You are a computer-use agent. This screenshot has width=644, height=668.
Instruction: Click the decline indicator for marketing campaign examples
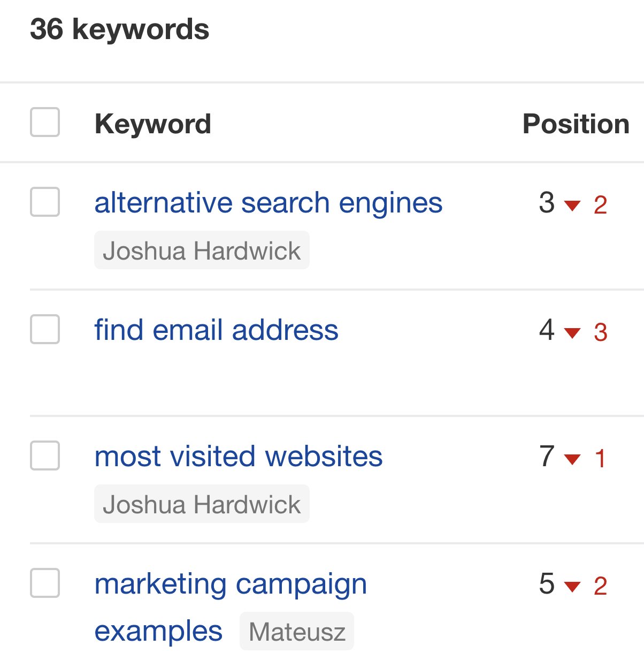click(x=571, y=587)
